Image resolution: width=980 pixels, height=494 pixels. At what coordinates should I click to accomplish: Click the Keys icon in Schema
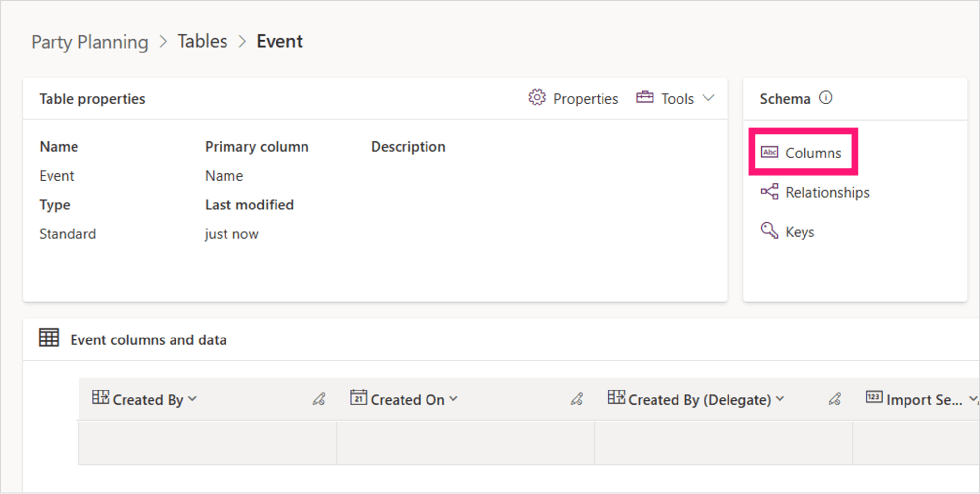pos(769,231)
